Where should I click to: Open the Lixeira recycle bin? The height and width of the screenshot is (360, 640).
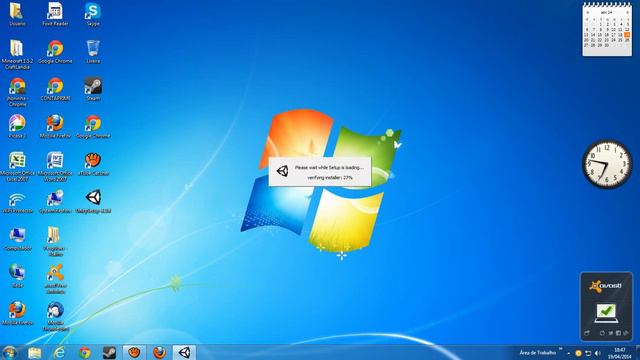[93, 51]
